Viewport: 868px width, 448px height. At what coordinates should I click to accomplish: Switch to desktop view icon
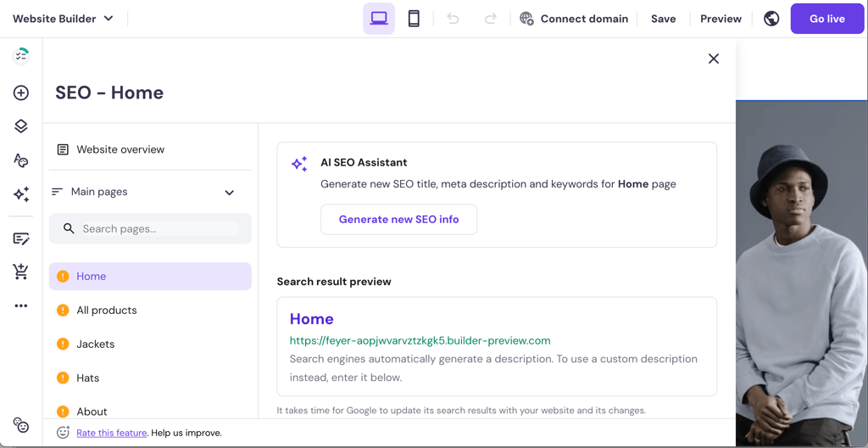click(x=379, y=19)
